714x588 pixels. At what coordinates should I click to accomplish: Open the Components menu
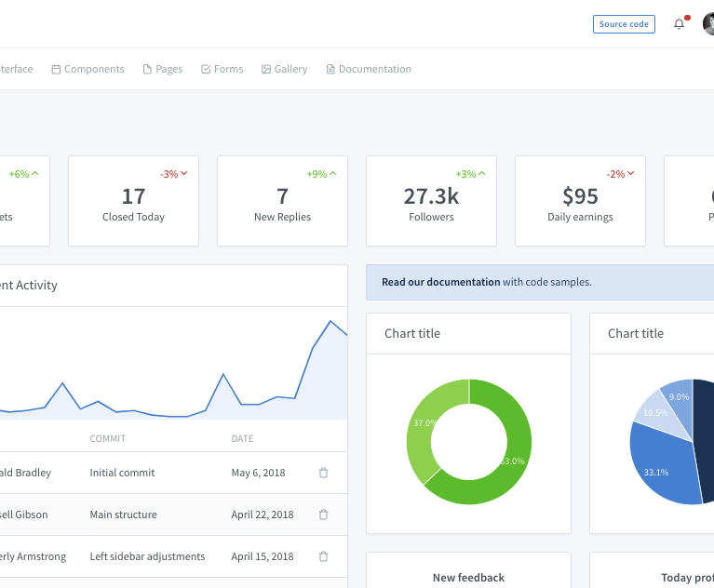88,69
